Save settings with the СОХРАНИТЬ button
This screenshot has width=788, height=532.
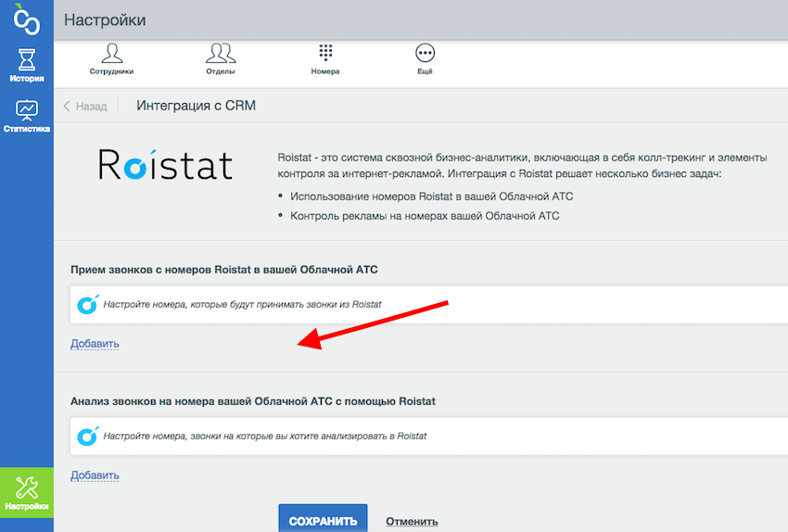[323, 519]
